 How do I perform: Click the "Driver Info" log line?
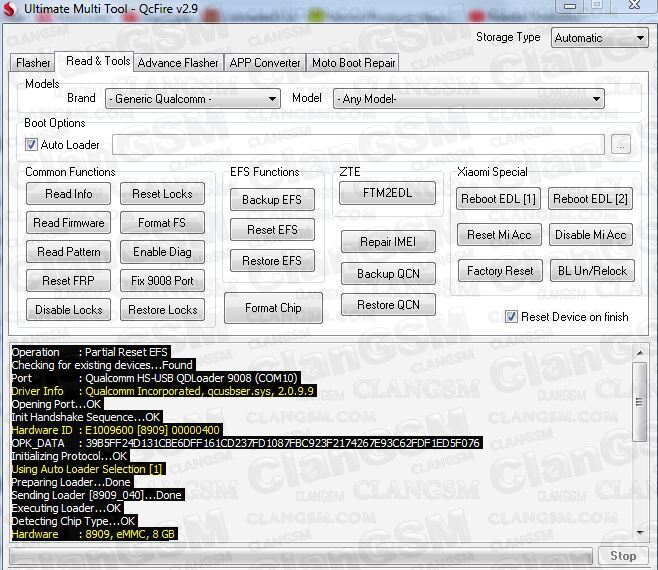pos(163,391)
